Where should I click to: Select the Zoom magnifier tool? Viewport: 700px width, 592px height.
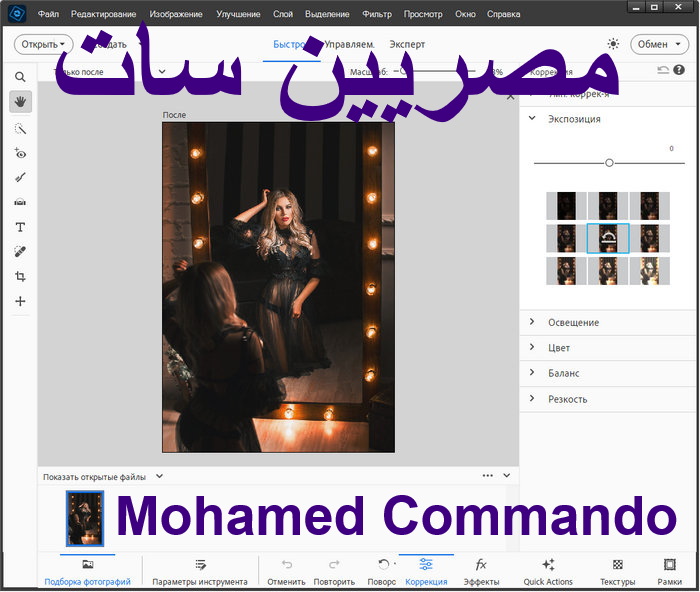coord(20,76)
